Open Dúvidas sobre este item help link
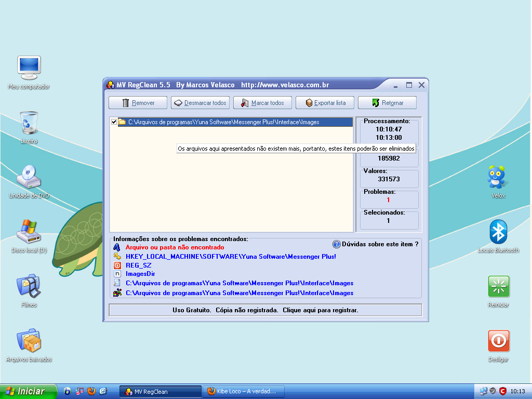This screenshot has width=532, height=399. 380,244
